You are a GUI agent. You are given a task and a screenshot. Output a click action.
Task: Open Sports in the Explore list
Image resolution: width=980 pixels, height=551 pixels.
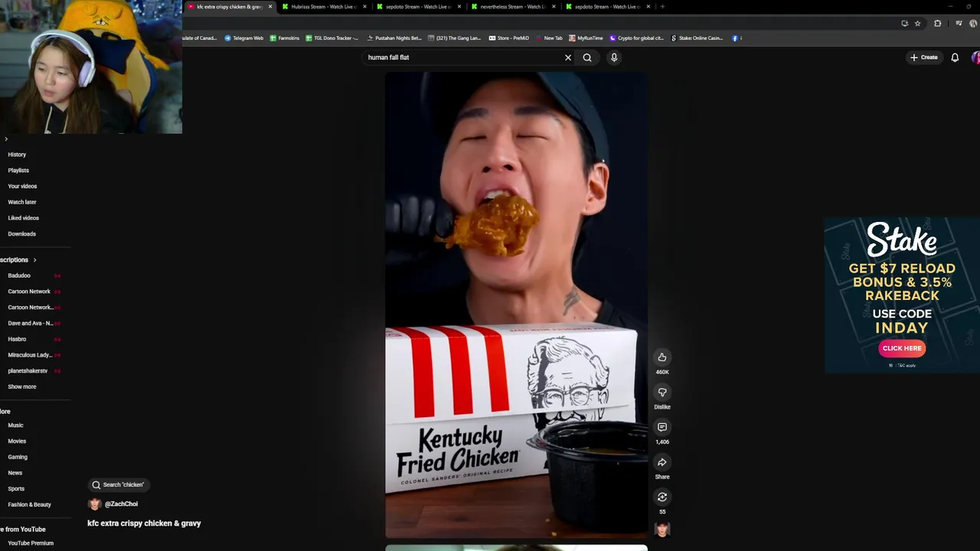(16, 489)
